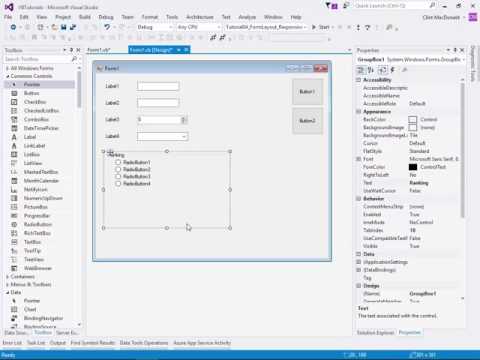
Task: Select the WebBrowser toolbox control
Action: point(38,268)
